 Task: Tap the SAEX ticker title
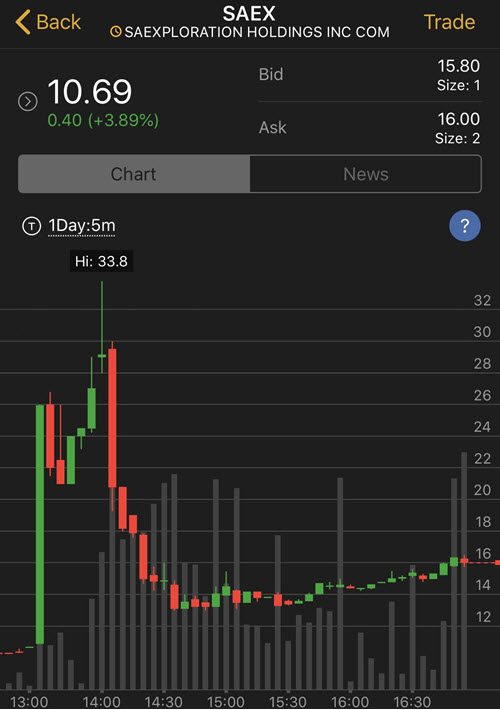click(x=249, y=14)
